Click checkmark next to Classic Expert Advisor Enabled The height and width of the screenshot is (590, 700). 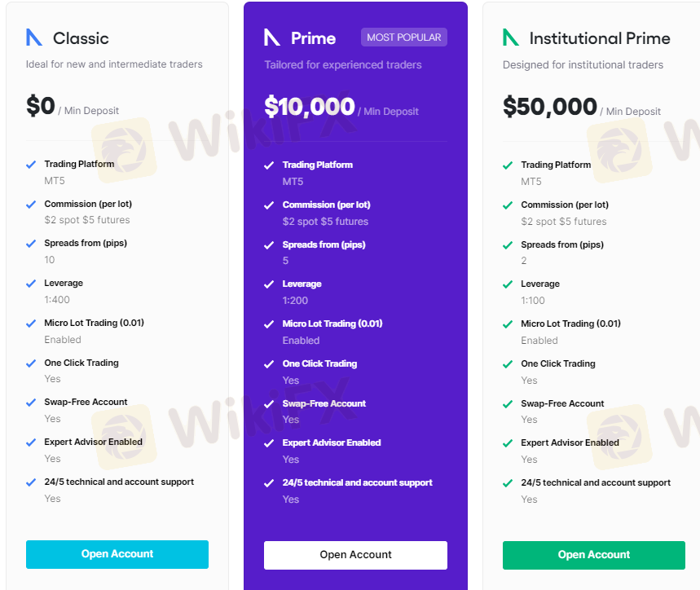coord(31,442)
